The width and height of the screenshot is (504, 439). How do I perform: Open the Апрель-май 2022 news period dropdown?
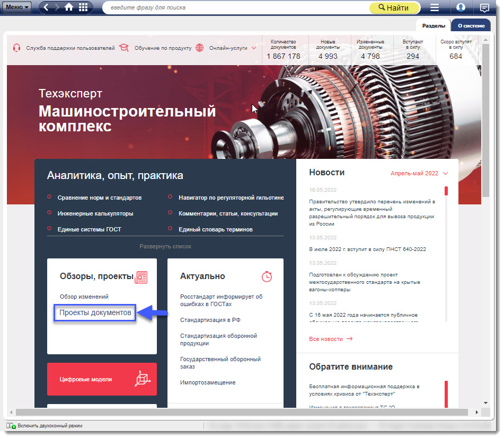pyautogui.click(x=419, y=173)
